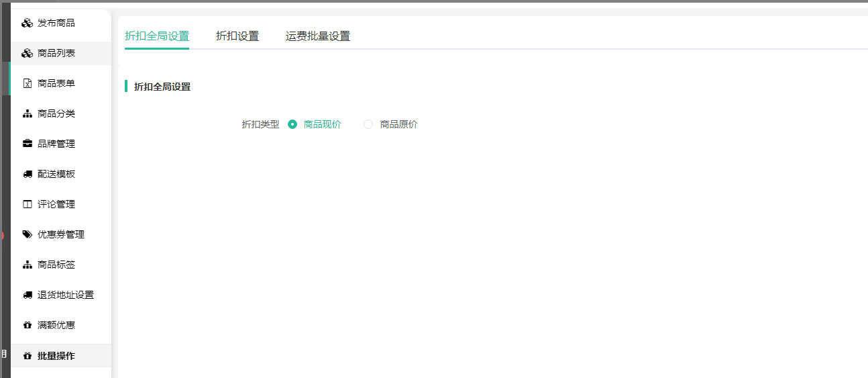Click the 评论管理 columns icon
This screenshot has height=378, width=868.
[x=28, y=204]
